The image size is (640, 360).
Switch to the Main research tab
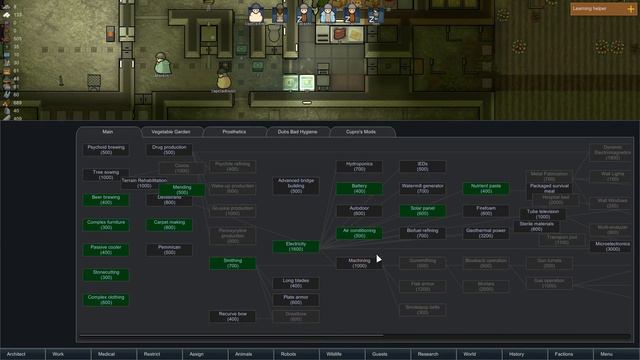(x=108, y=132)
